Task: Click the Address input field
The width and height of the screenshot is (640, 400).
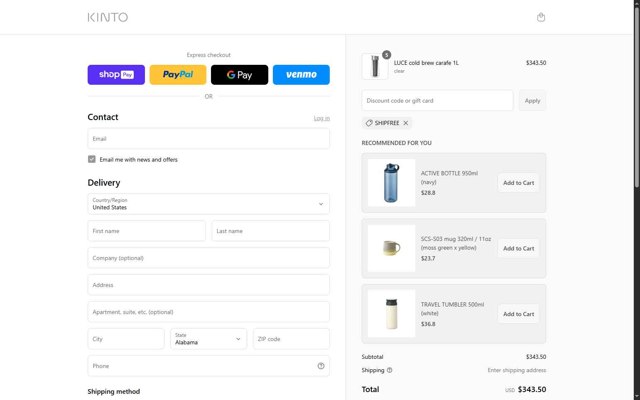Action: [x=209, y=285]
